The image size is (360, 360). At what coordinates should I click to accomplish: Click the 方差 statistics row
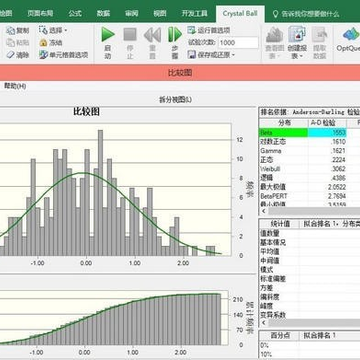309,287
